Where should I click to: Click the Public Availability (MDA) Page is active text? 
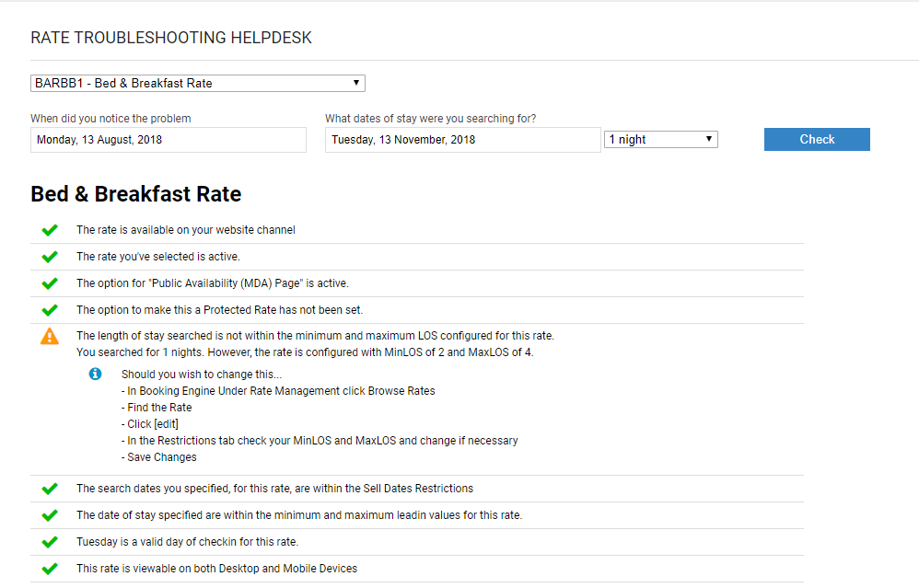click(x=212, y=283)
